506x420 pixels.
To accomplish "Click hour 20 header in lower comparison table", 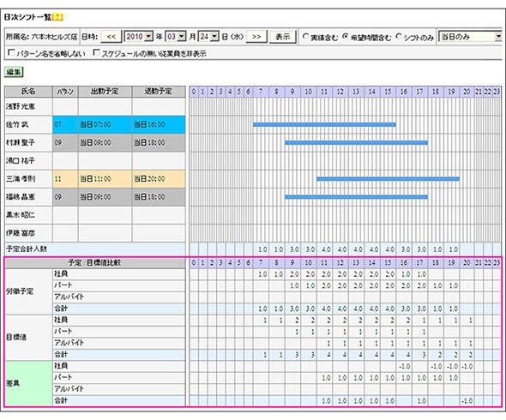I will coord(467,263).
